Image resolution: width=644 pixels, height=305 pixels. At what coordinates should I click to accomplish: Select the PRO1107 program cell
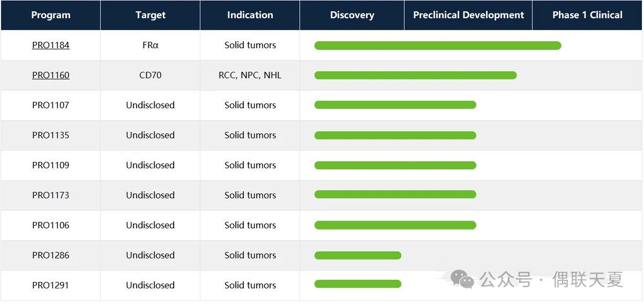click(x=51, y=106)
